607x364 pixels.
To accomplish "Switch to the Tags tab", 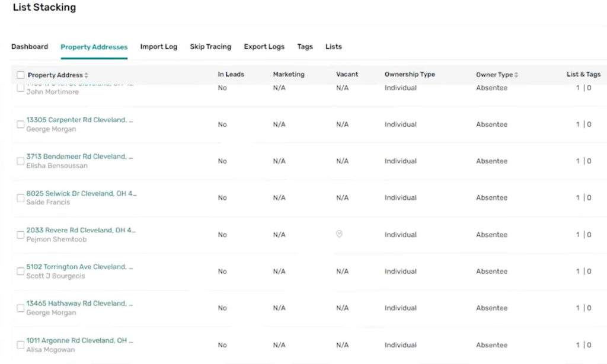I will pos(305,46).
